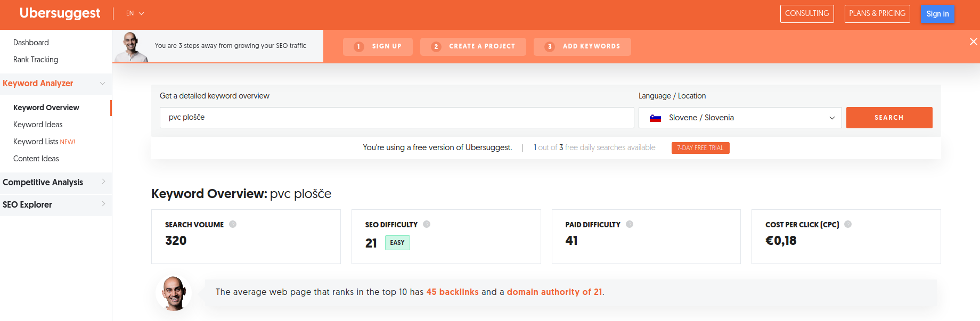The height and width of the screenshot is (321, 980).
Task: Open Rank Tracking
Action: tap(36, 60)
